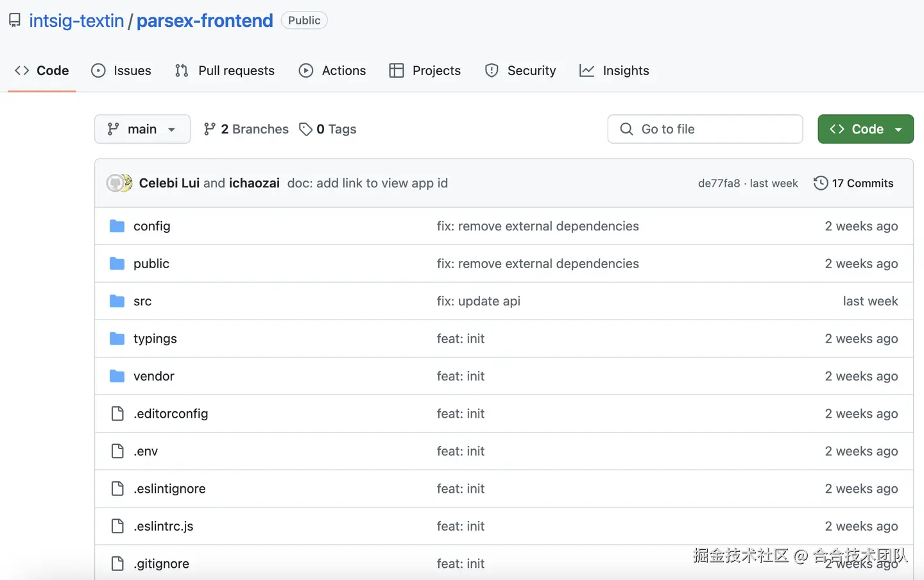This screenshot has height=580, width=924.
Task: Open the src folder
Action: tap(142, 302)
